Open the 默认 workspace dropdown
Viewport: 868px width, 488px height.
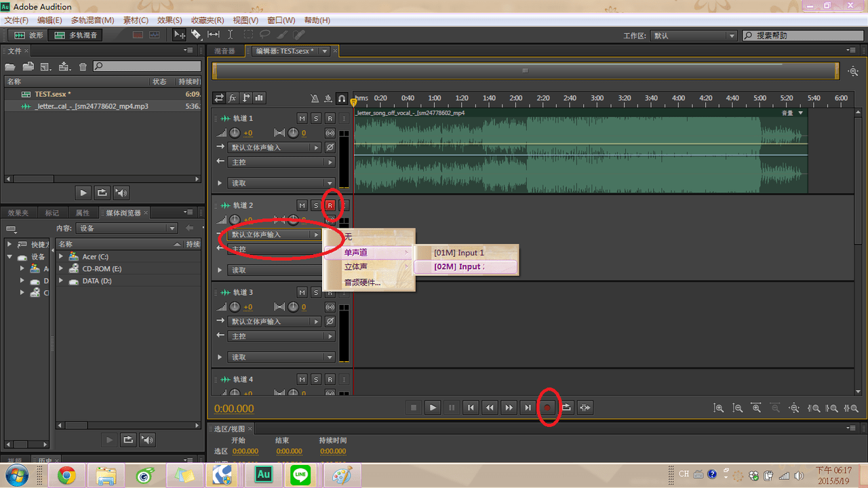tap(694, 35)
